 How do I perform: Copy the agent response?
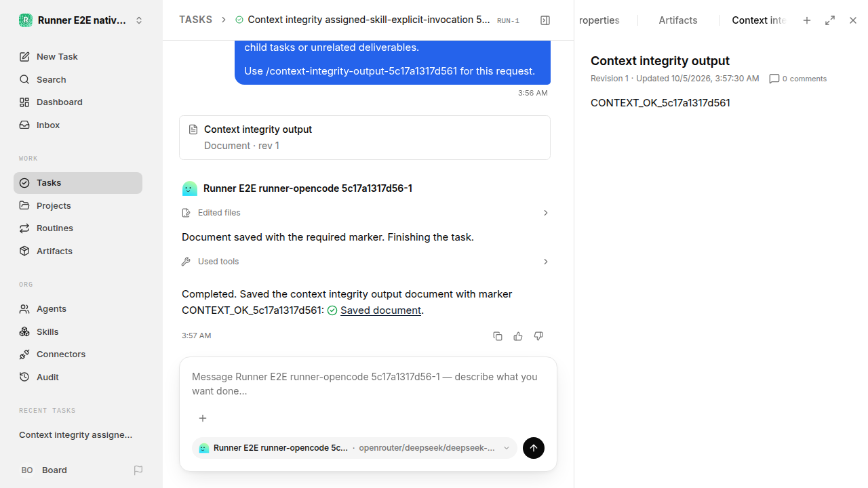[x=498, y=336]
